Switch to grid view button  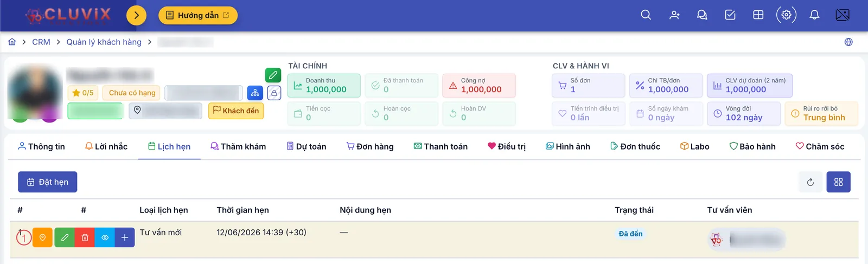pos(839,182)
